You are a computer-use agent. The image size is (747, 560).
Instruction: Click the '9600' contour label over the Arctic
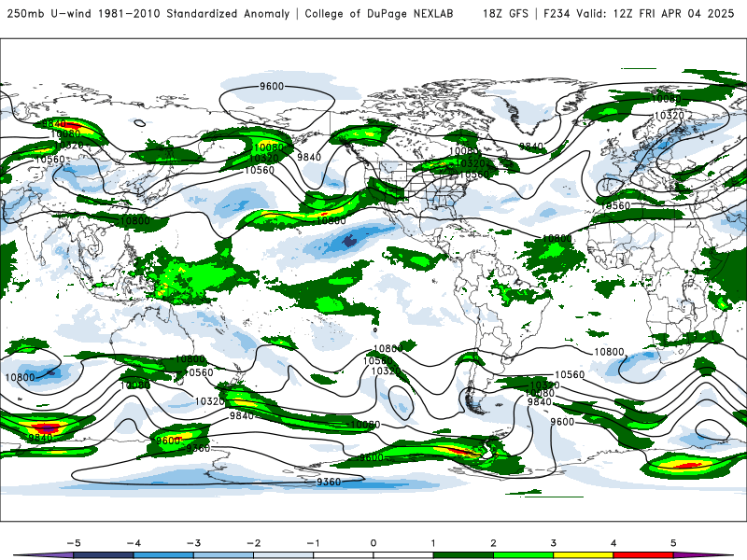click(272, 86)
